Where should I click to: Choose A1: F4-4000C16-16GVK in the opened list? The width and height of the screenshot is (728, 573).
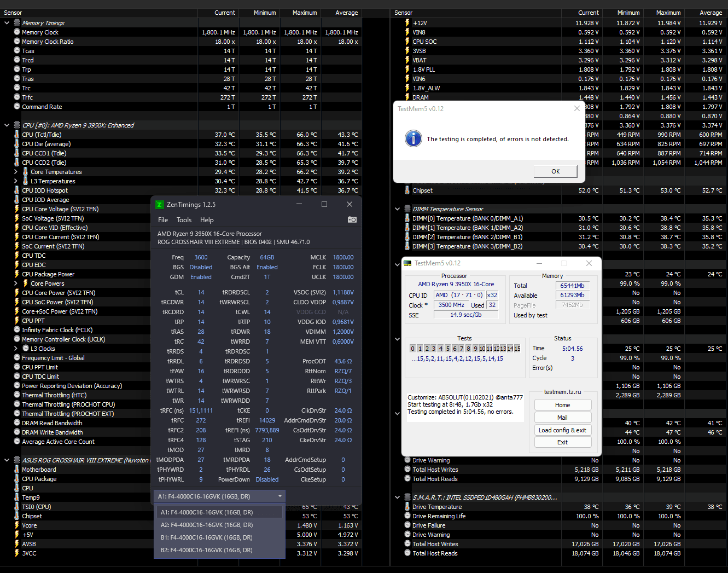pos(219,512)
